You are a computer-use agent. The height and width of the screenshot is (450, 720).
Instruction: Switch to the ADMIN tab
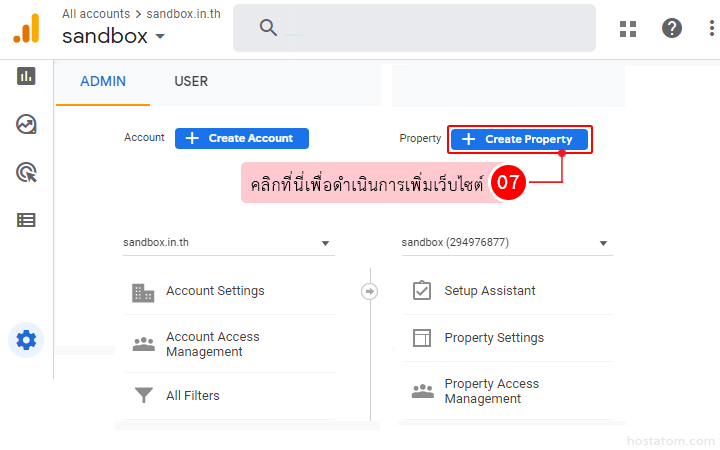pyautogui.click(x=103, y=82)
